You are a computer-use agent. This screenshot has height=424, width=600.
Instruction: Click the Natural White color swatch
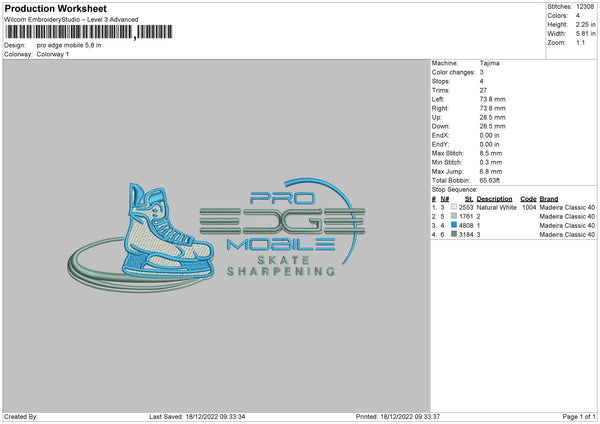click(x=454, y=207)
